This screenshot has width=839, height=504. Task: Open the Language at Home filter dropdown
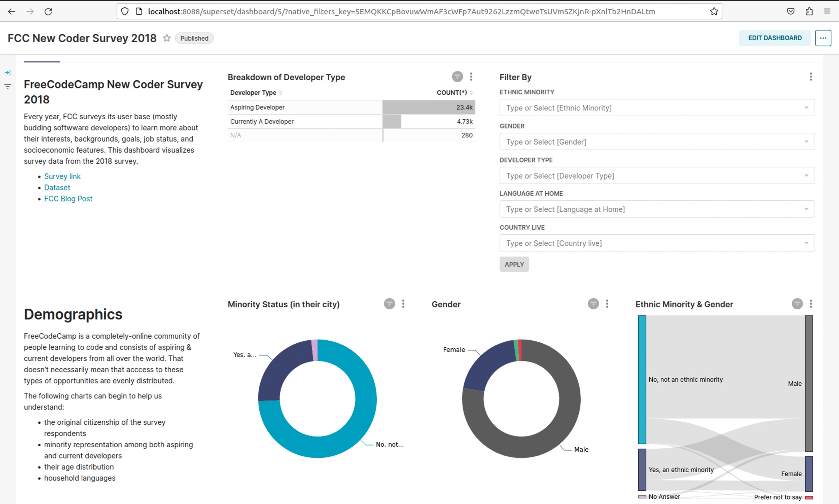(x=657, y=209)
